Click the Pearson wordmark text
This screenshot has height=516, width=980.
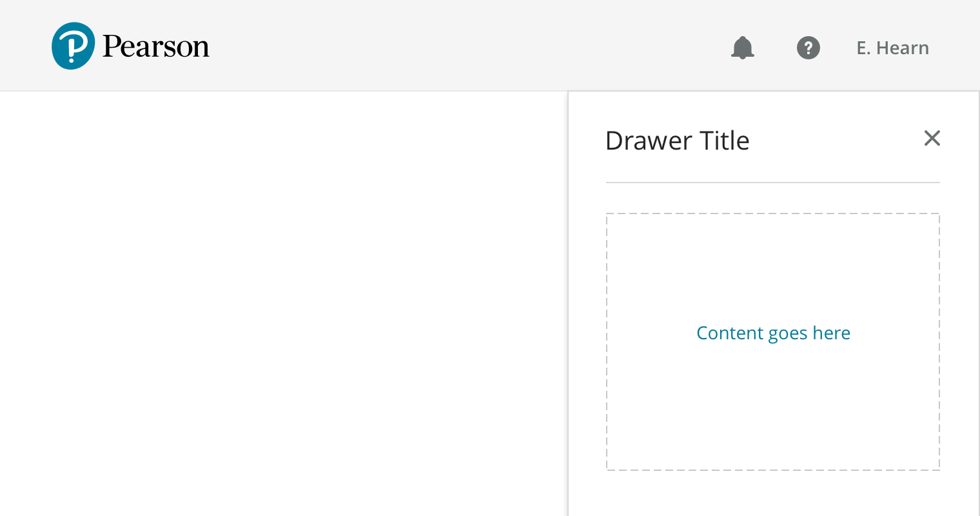(156, 46)
